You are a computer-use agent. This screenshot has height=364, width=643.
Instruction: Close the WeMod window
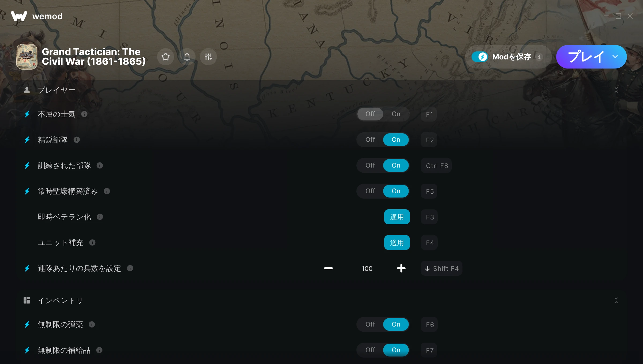(630, 16)
